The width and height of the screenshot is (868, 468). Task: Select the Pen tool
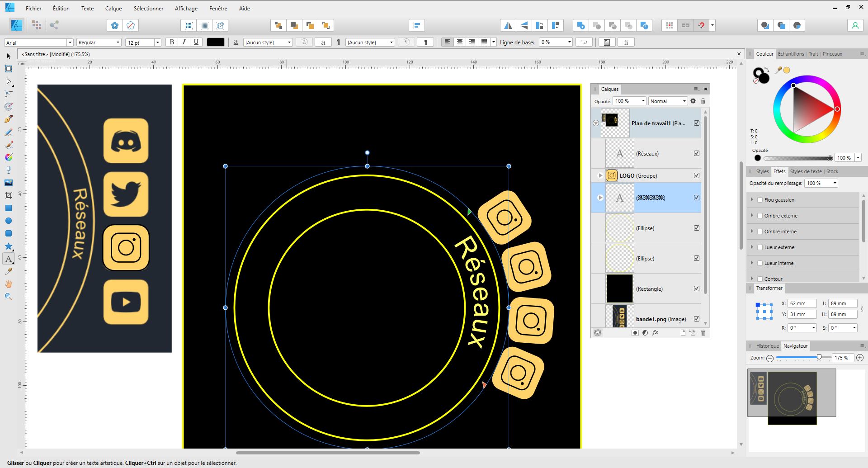click(9, 119)
